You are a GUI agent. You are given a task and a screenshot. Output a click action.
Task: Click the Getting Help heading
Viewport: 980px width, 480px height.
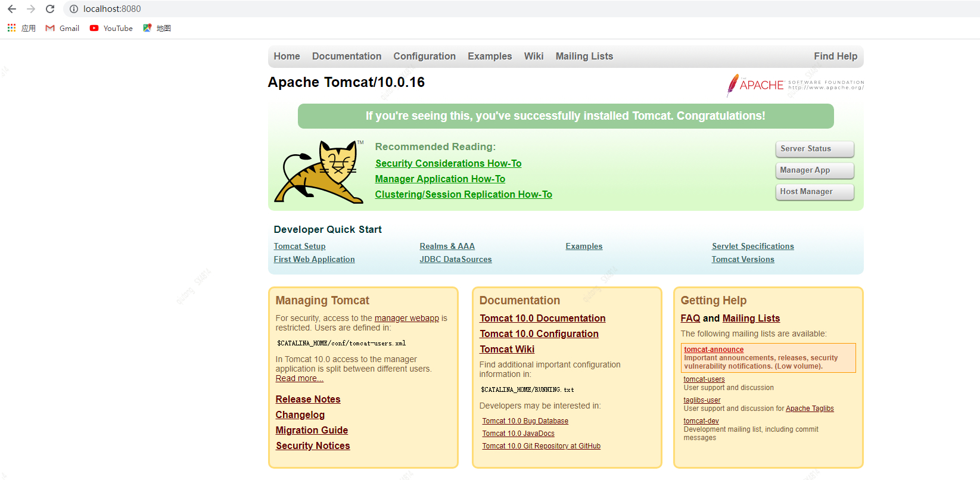point(714,300)
